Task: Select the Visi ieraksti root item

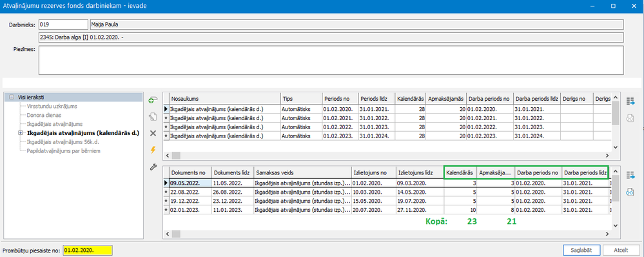Action: (31, 98)
